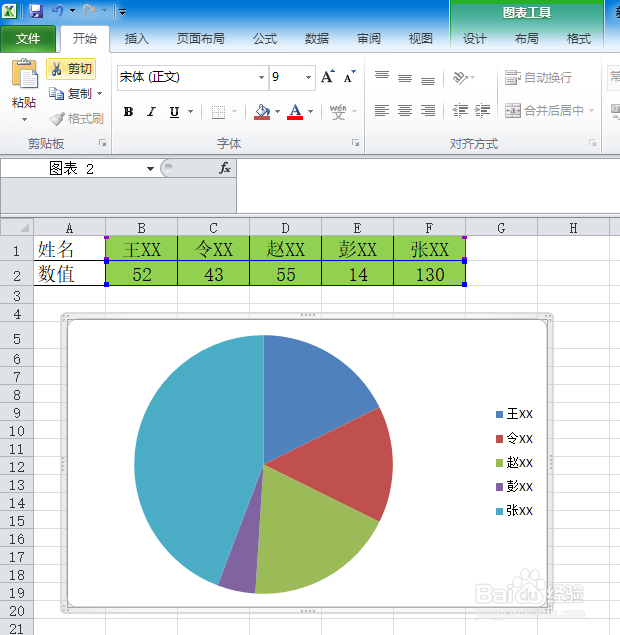Viewport: 620px width, 635px height.
Task: Apply red font color A icon
Action: click(x=295, y=112)
